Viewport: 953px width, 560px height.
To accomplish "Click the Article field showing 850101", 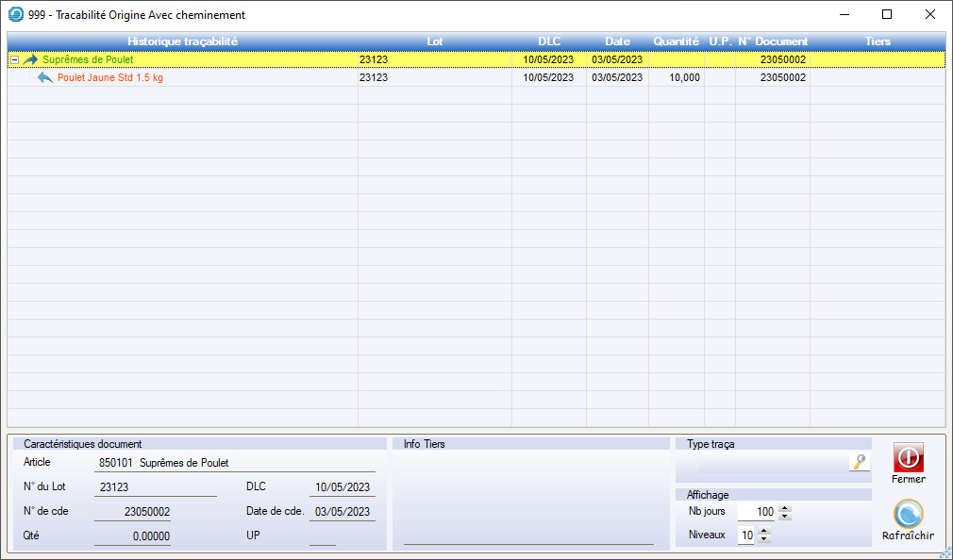I will coord(236,463).
